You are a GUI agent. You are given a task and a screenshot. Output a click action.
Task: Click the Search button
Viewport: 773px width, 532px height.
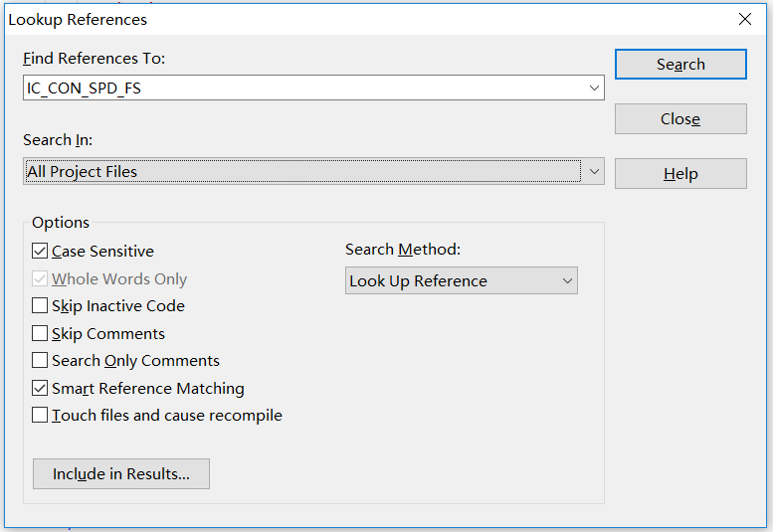(x=680, y=64)
